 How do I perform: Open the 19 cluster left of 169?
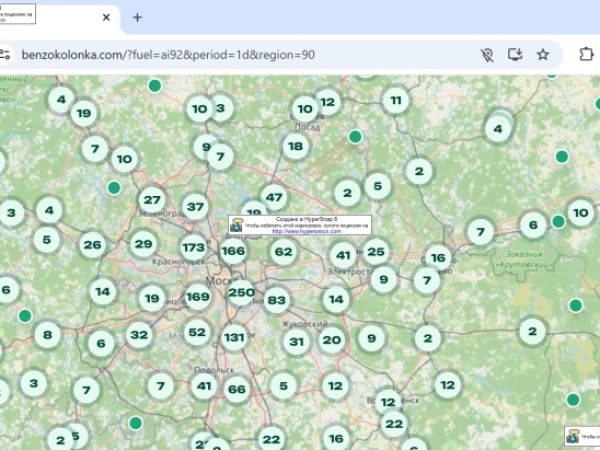[x=152, y=298]
